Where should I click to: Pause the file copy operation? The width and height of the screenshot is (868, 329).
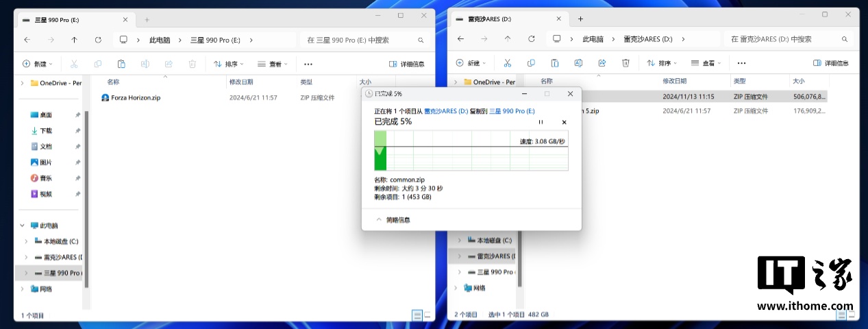pos(541,122)
